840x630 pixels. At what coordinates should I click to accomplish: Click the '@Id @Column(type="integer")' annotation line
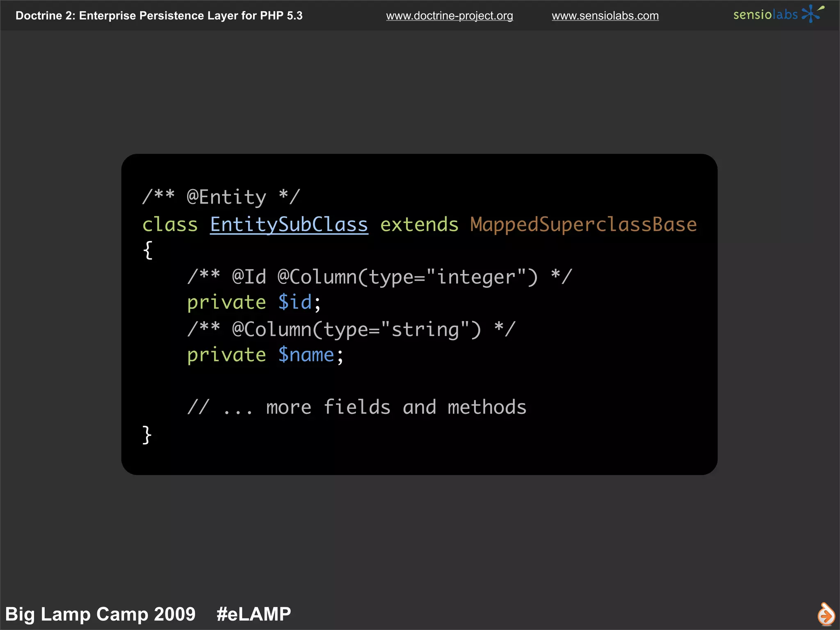pos(379,277)
